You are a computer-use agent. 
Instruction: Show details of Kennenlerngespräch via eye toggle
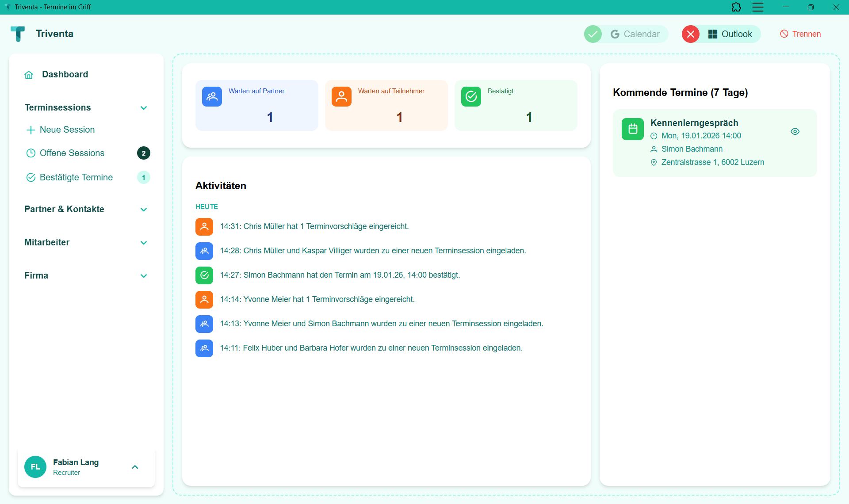click(x=795, y=131)
